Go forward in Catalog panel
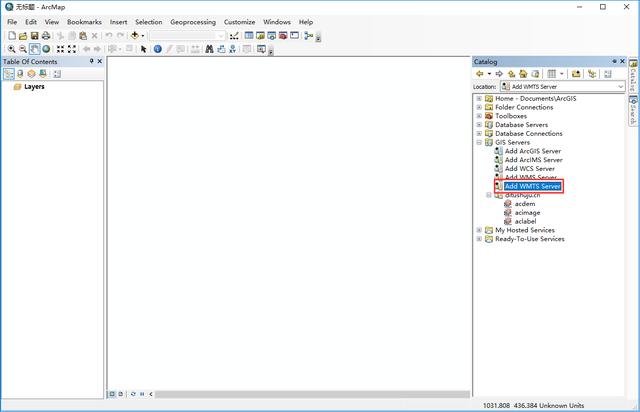640x412 pixels. point(499,74)
